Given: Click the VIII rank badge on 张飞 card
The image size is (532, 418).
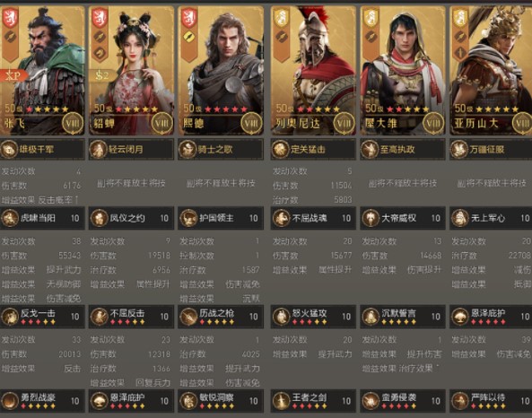Looking at the screenshot, I should click(73, 123).
